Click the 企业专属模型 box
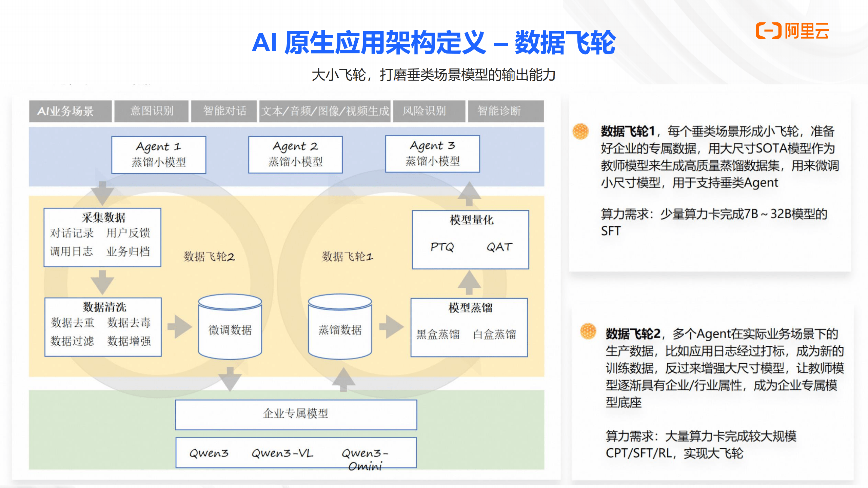The image size is (868, 488). (296, 414)
